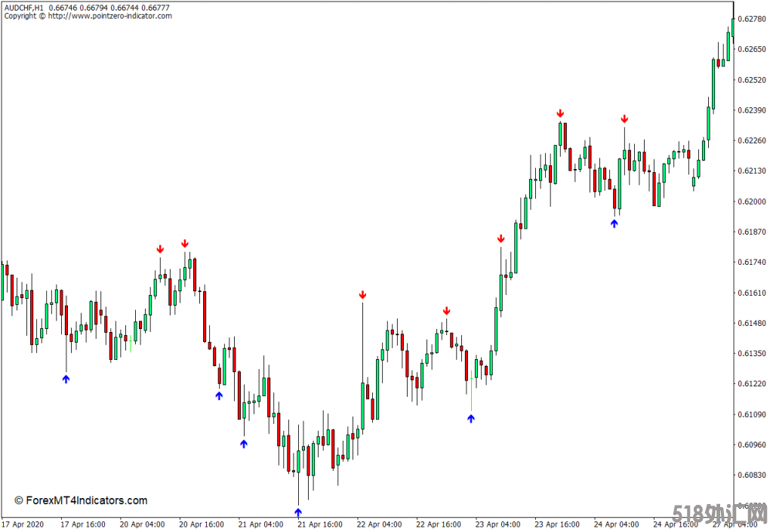Click the red arrow above the tallest wick near 22 Apr 04:00
Image resolution: width=773 pixels, height=532 pixels.
pos(362,294)
